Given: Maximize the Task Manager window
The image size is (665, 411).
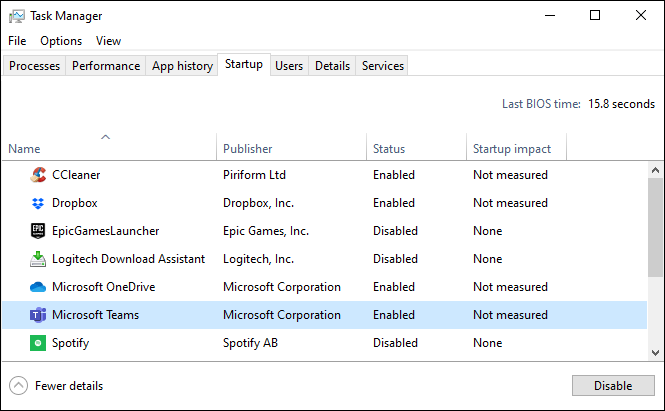Looking at the screenshot, I should pos(595,16).
